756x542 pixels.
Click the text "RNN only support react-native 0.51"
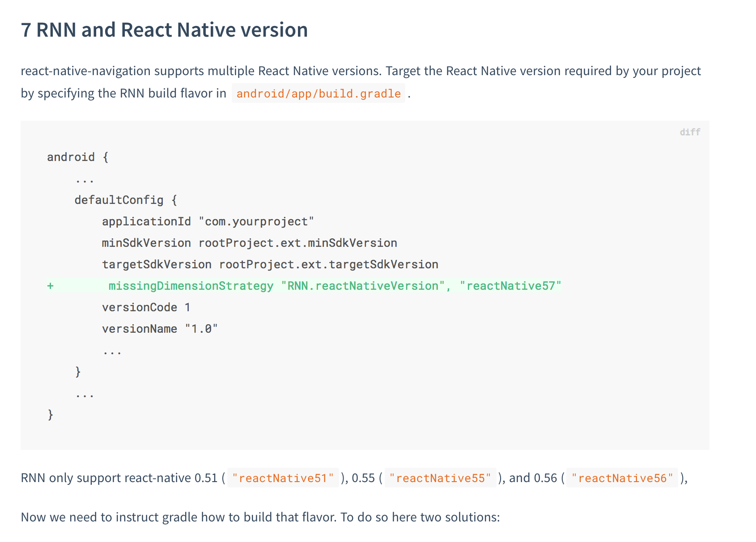point(119,478)
